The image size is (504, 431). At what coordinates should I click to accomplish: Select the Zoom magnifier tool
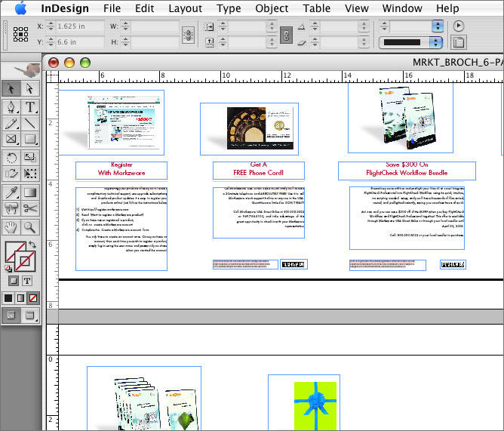[x=30, y=227]
